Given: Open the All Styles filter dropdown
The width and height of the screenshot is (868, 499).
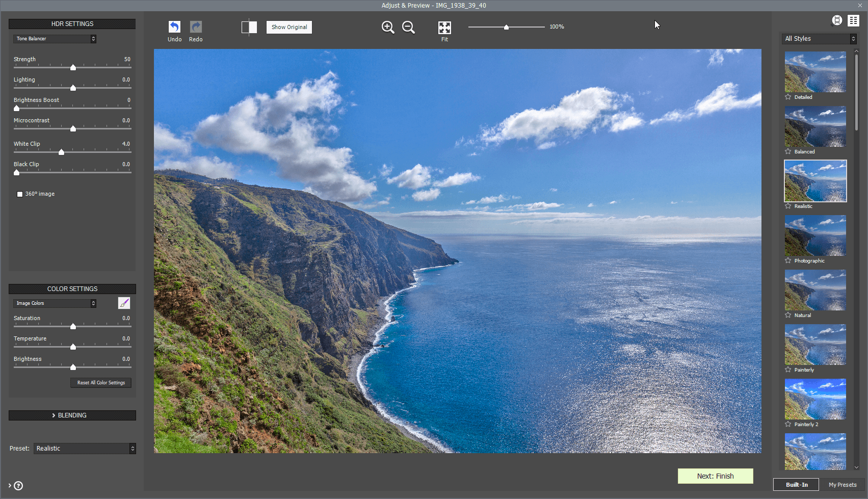Looking at the screenshot, I should [x=820, y=39].
